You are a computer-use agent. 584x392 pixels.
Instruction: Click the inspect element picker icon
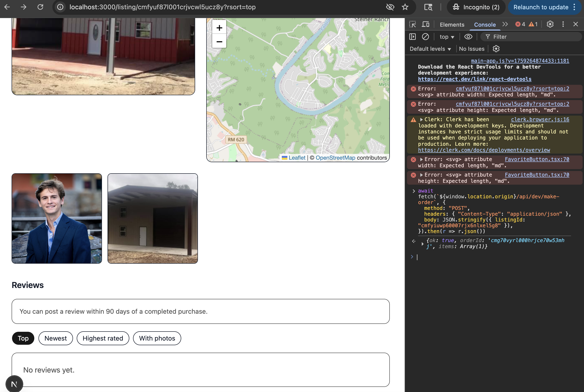point(412,24)
